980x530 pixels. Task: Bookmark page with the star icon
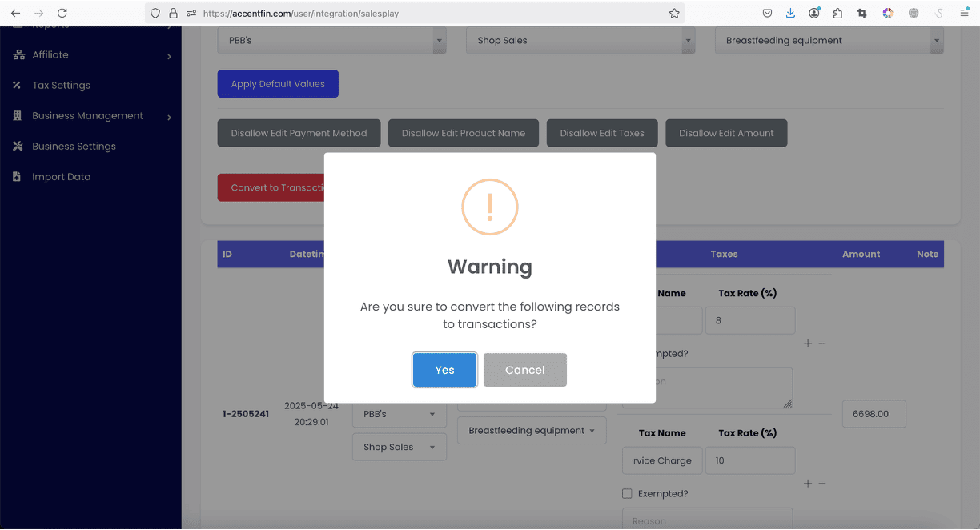(x=674, y=14)
